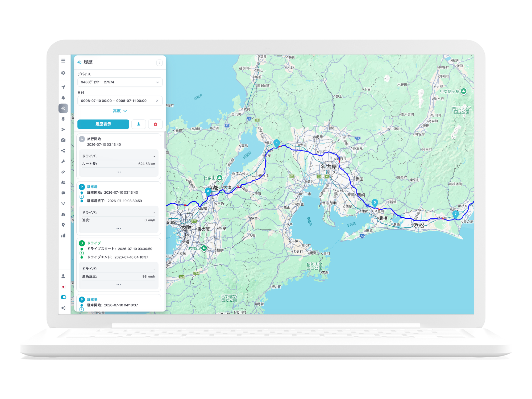The image size is (532, 399).
Task: Click the 浜松 city label on map
Action: (x=419, y=226)
